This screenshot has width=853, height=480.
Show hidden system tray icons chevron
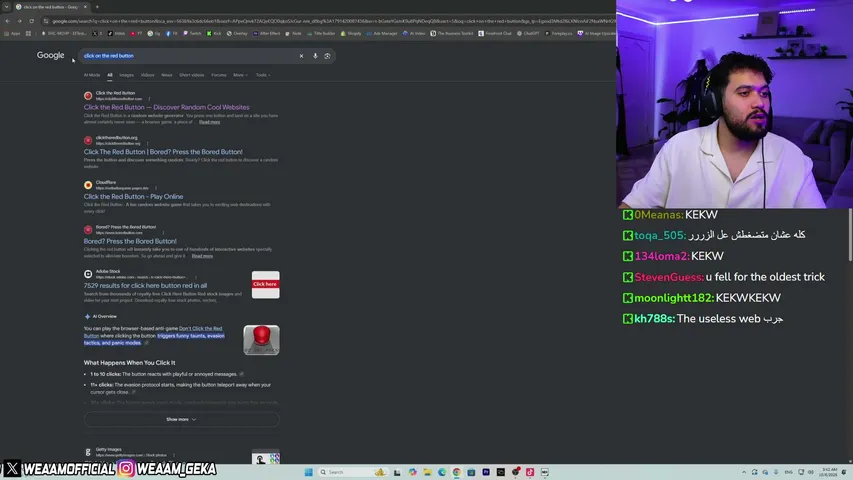tap(744, 472)
